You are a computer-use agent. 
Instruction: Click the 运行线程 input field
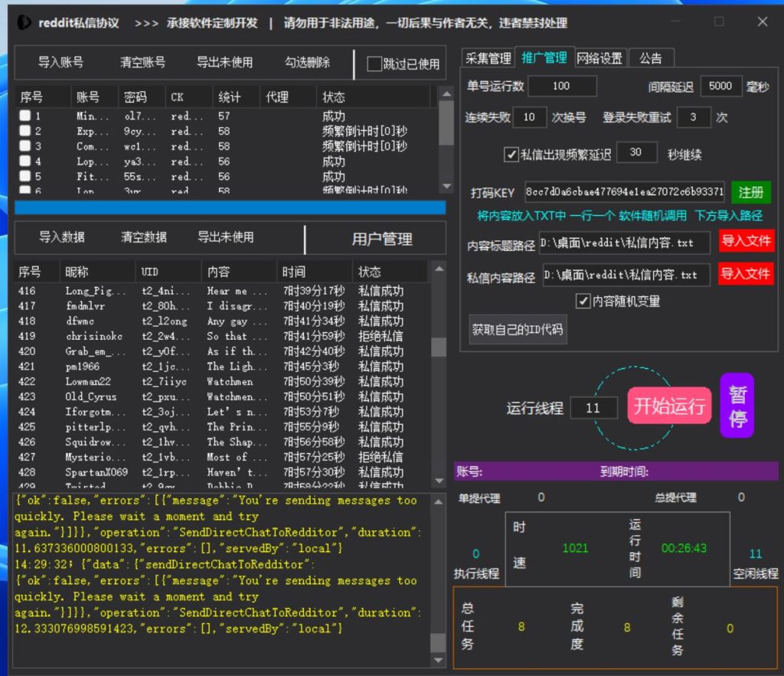click(593, 407)
